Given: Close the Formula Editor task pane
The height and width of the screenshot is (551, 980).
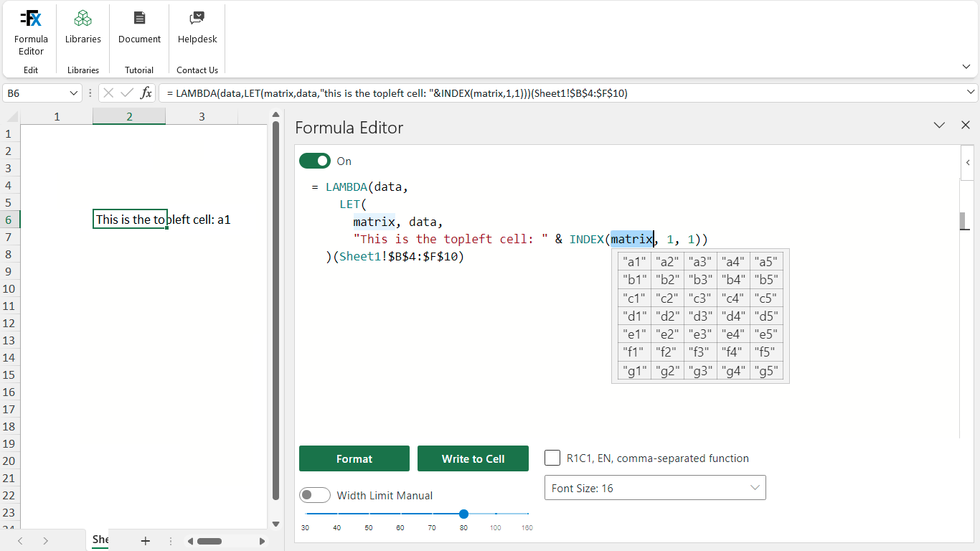Looking at the screenshot, I should [966, 126].
